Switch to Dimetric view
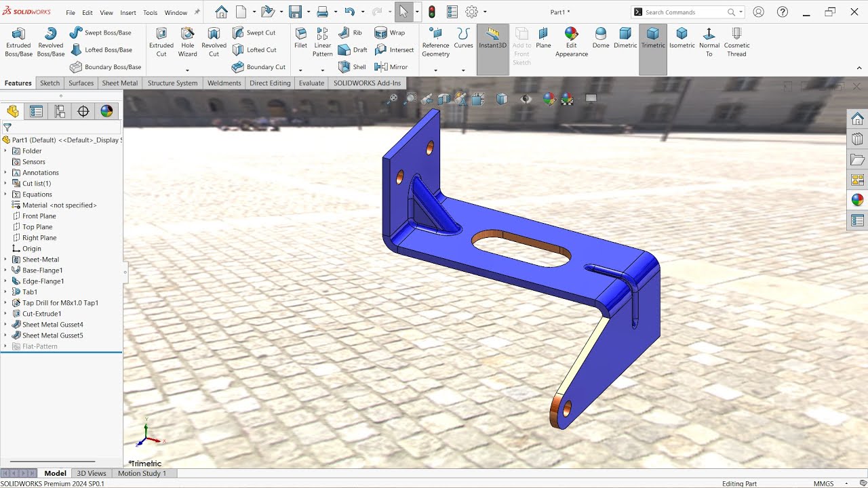 (x=625, y=38)
